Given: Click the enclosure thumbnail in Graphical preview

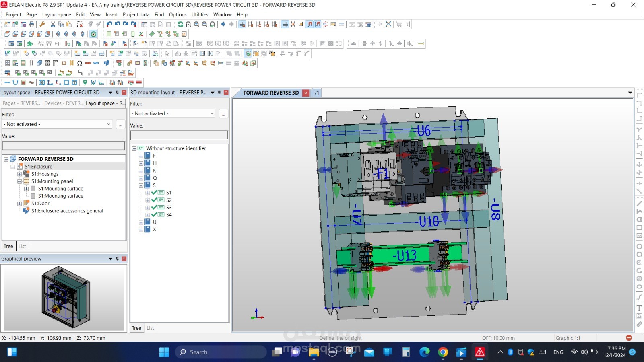Looking at the screenshot, I should (66, 298).
